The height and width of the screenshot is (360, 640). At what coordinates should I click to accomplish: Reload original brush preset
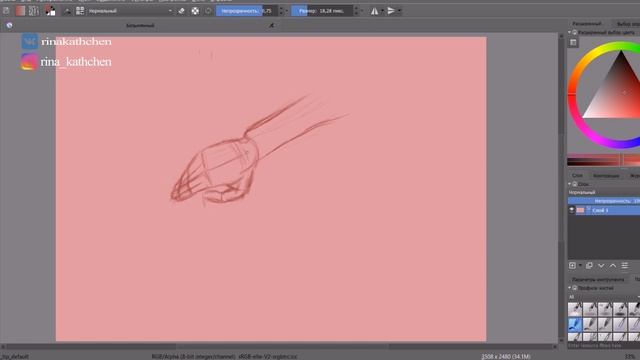click(208, 11)
